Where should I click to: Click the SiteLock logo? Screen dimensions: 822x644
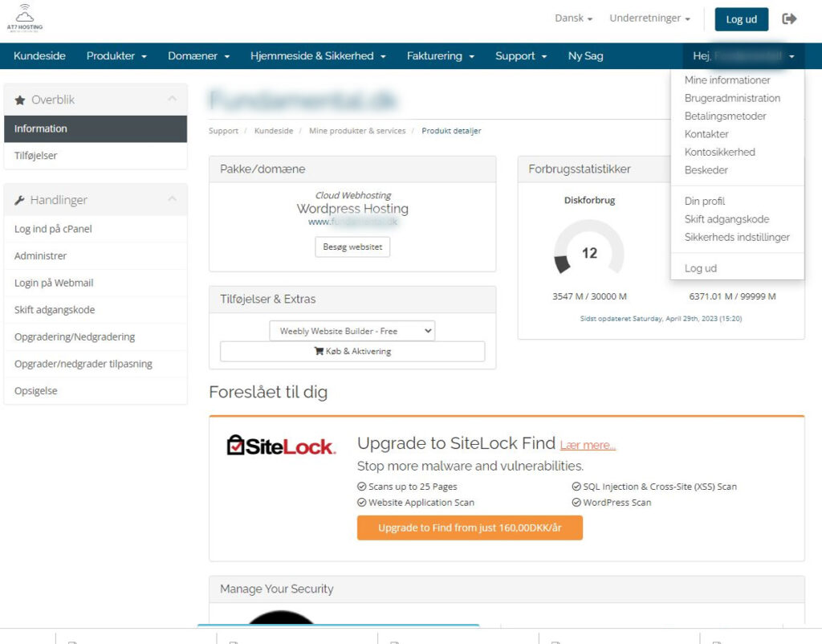281,446
